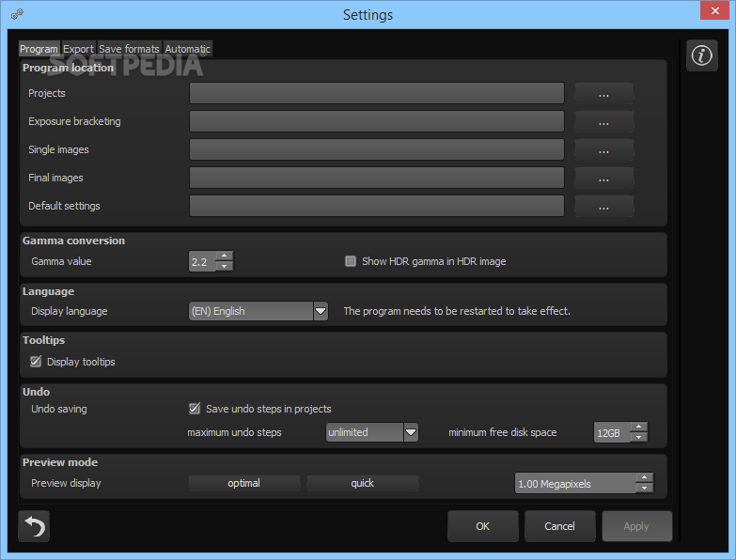
Task: Toggle the Display tooltips checkbox
Action: [36, 362]
